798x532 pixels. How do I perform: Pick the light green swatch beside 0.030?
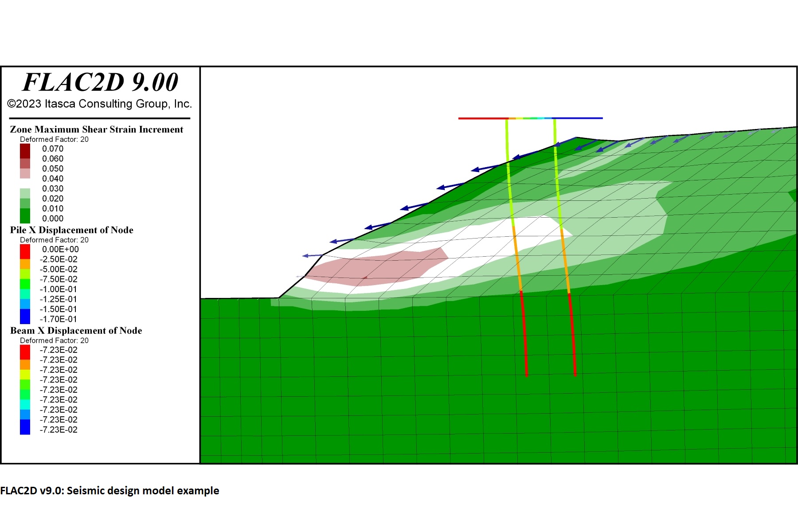pyautogui.click(x=25, y=193)
